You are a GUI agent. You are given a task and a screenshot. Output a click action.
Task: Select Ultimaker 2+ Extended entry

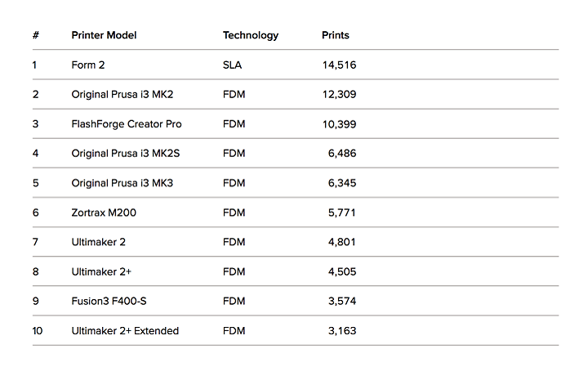(125, 330)
